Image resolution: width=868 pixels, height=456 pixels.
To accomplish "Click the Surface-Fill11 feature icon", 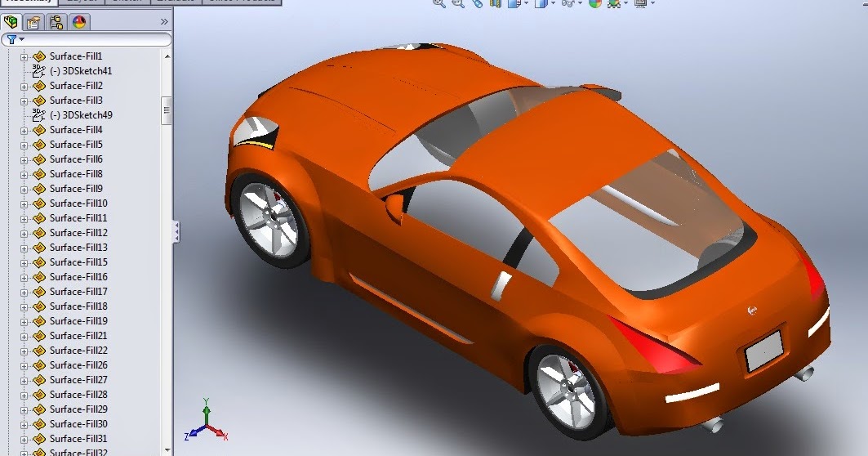I will 38,218.
